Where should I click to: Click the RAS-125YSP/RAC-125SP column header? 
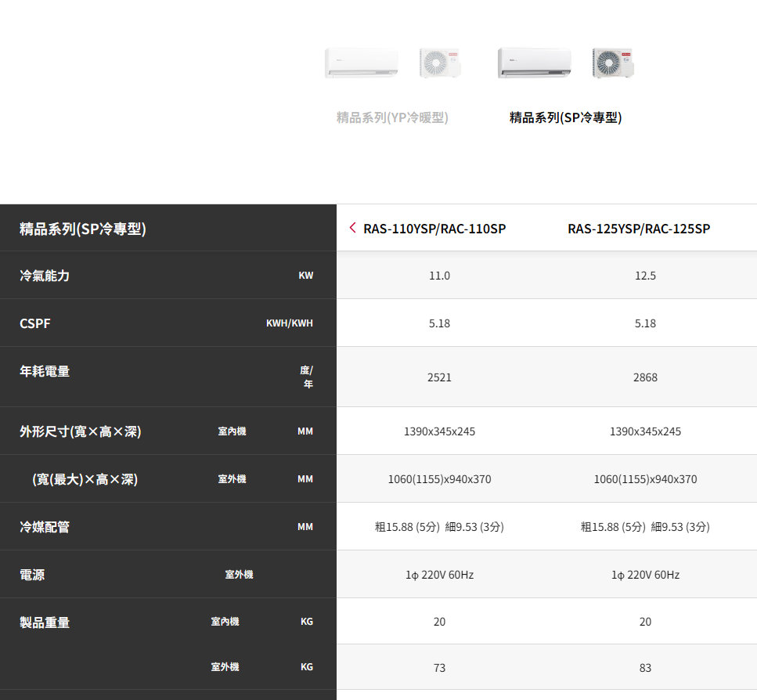(639, 229)
